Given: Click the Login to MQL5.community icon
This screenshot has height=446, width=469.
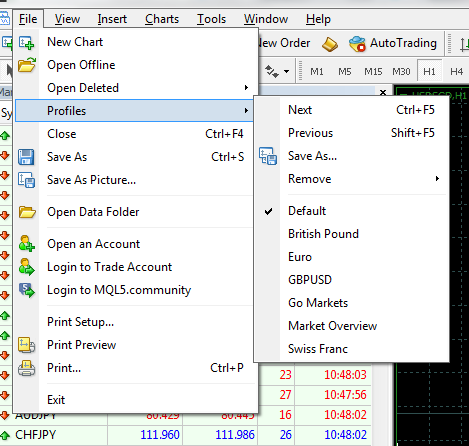Looking at the screenshot, I should [x=27, y=290].
